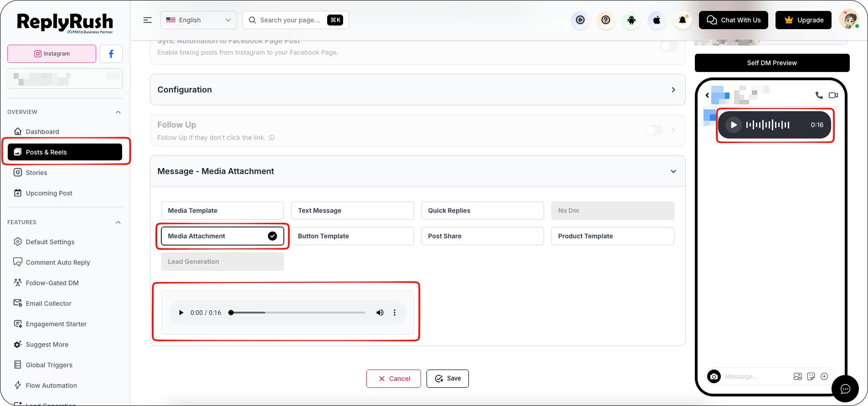Screen dimensions: 868x406
Task: Open the floating chat bubble widget
Action: coord(845,389)
